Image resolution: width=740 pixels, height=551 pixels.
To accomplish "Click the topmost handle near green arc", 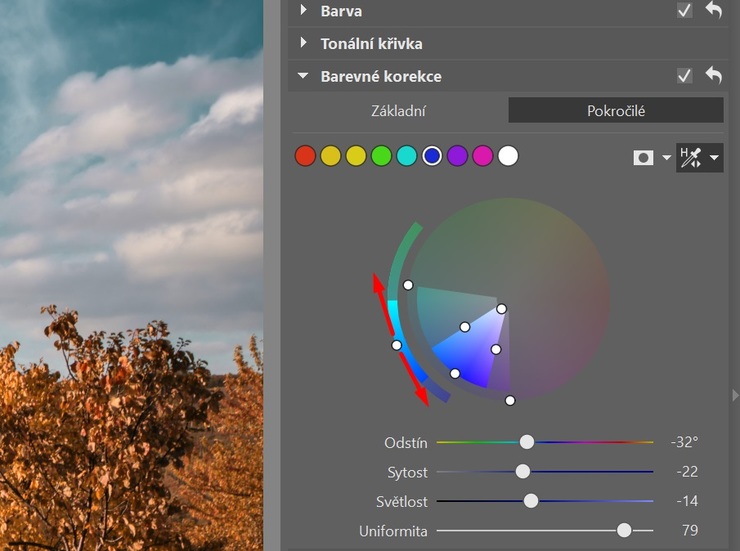I will [408, 285].
